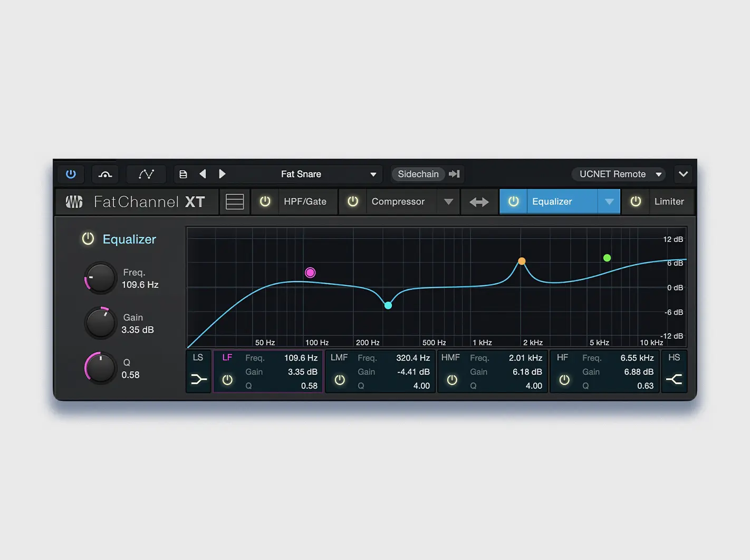Image resolution: width=750 pixels, height=560 pixels.
Task: Click the high-shelf curve icon in HS band
Action: click(x=674, y=379)
